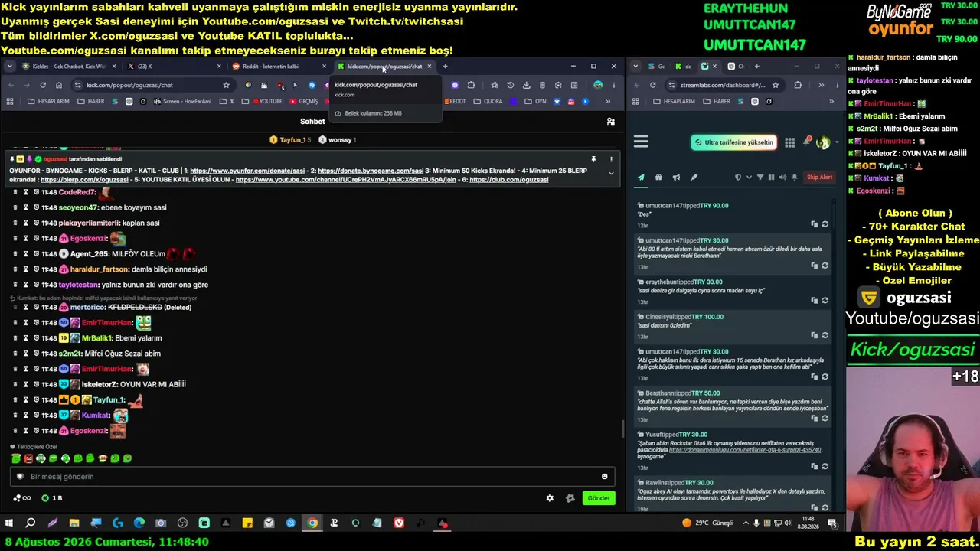Open HESAPLARIM bookmark folder in Kick window
980x551 pixels.
click(x=48, y=101)
